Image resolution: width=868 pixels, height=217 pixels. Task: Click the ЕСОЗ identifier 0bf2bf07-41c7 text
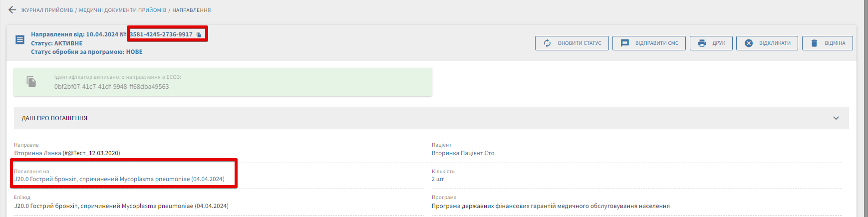click(111, 87)
